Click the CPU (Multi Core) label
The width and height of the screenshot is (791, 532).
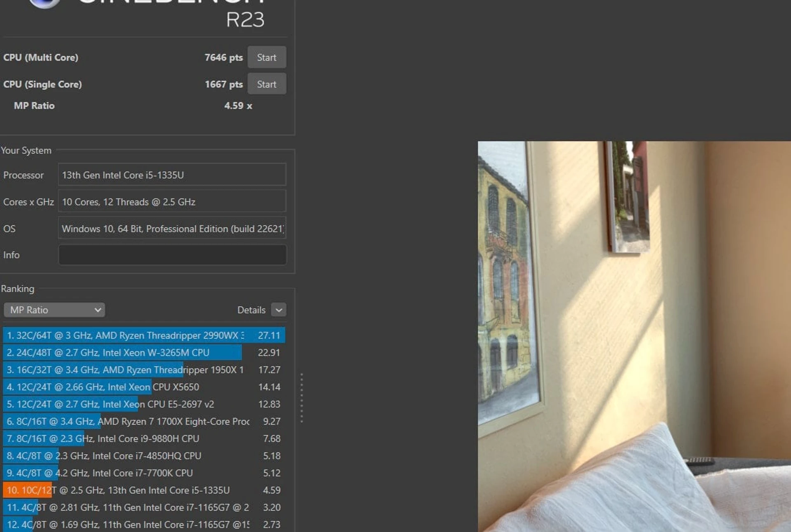pyautogui.click(x=41, y=57)
